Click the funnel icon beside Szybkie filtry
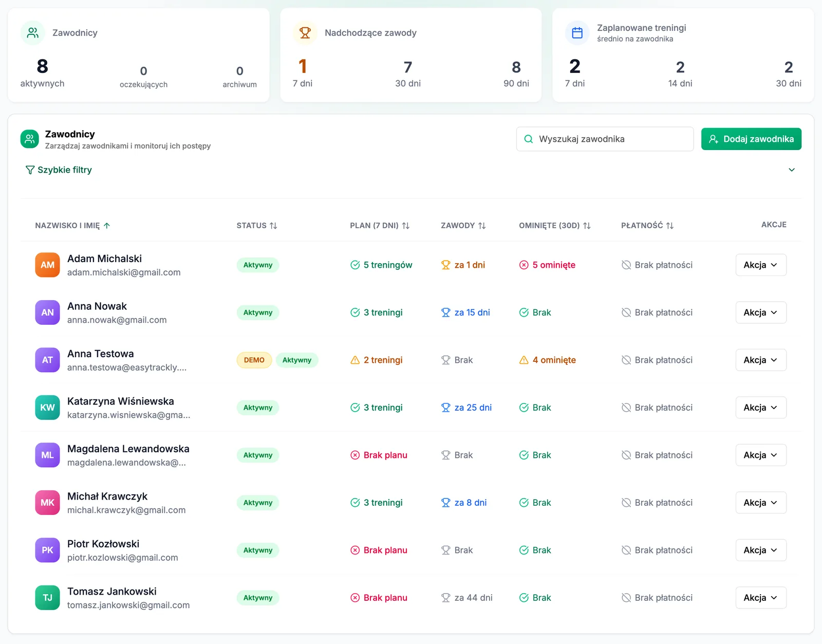Screen dimensions: 822x644 click(30, 170)
